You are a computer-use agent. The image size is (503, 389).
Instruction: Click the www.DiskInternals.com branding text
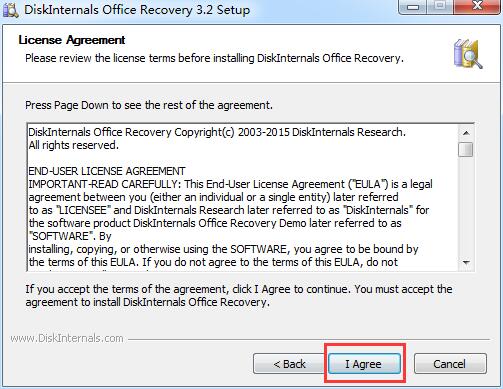[67, 339]
